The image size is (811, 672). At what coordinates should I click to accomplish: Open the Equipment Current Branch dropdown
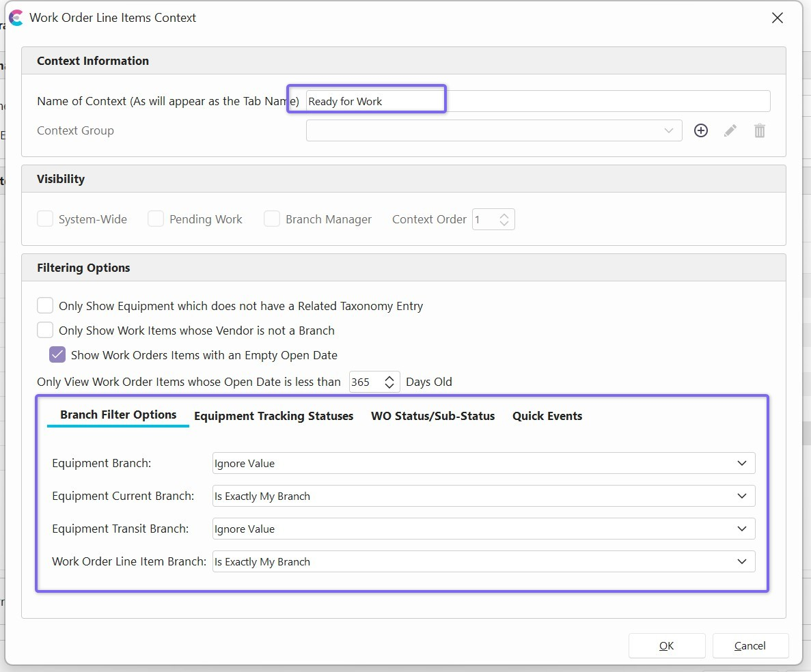[483, 496]
